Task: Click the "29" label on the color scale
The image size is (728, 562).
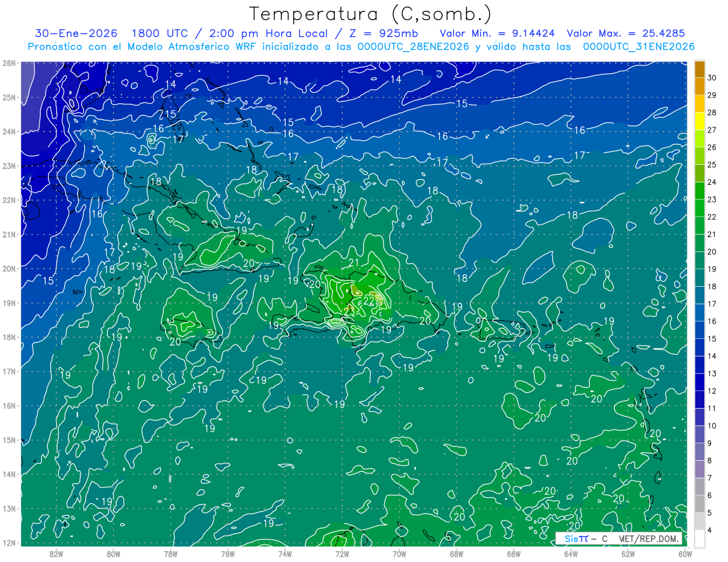Action: point(712,95)
